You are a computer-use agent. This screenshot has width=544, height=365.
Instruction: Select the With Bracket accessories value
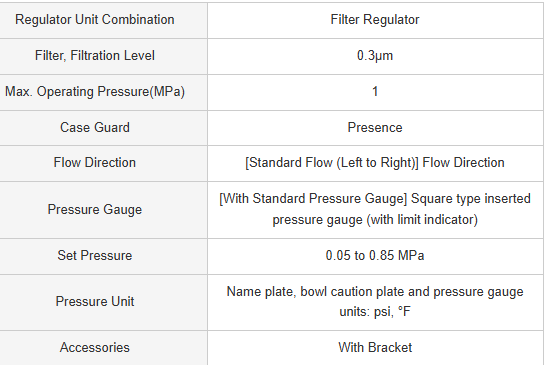(x=375, y=348)
